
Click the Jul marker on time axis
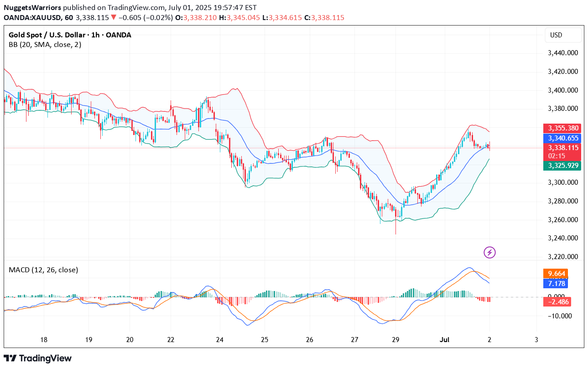(x=444, y=340)
